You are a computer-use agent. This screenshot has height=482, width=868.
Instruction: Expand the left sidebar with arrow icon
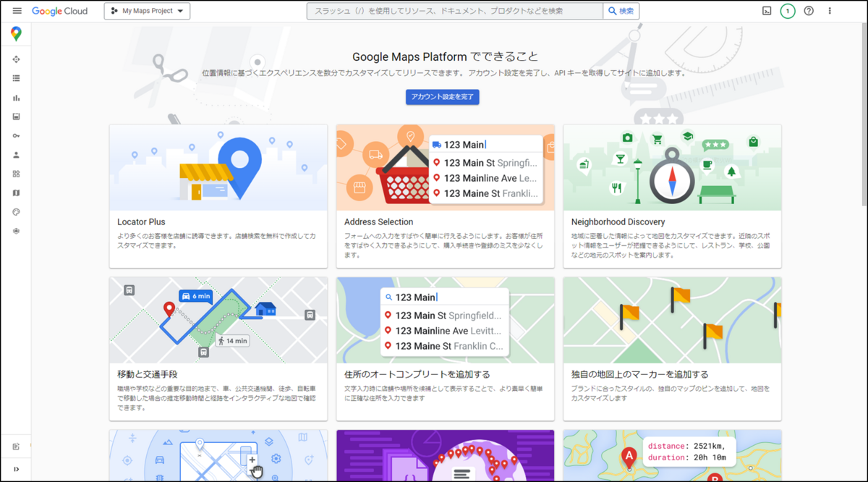pos(16,470)
